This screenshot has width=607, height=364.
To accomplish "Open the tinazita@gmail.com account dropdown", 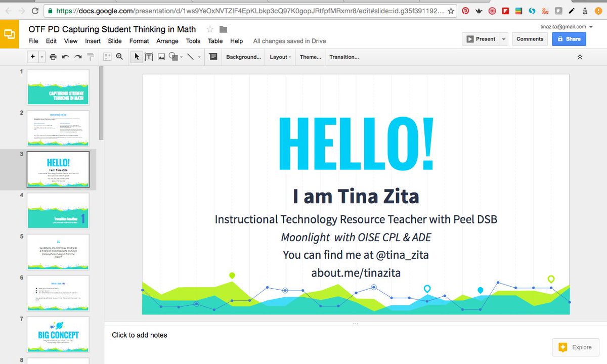I will click(x=567, y=27).
